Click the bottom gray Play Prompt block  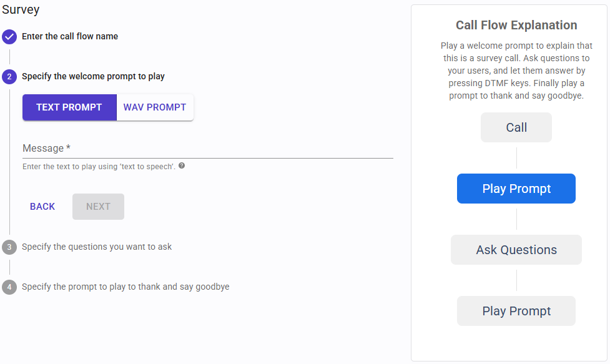[x=516, y=311]
